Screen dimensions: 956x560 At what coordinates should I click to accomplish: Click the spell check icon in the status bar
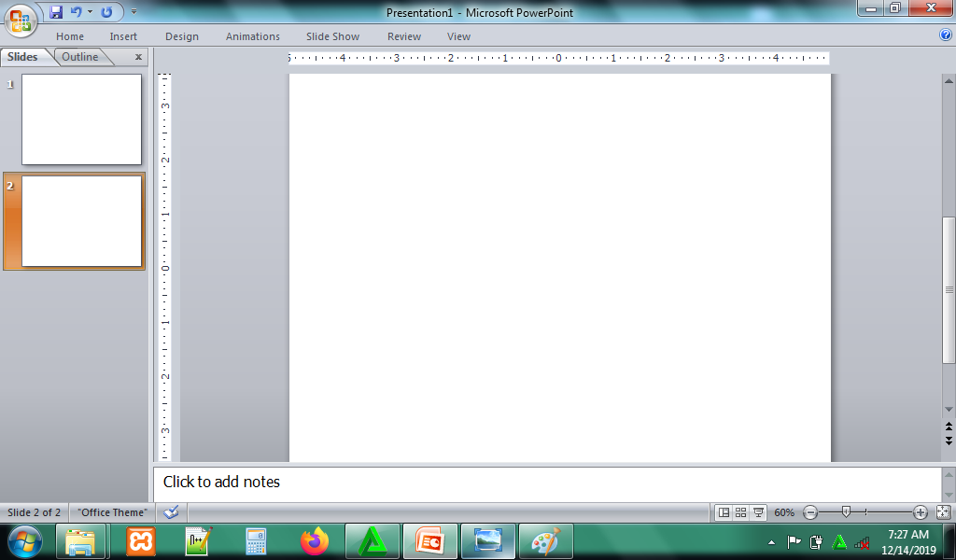172,512
